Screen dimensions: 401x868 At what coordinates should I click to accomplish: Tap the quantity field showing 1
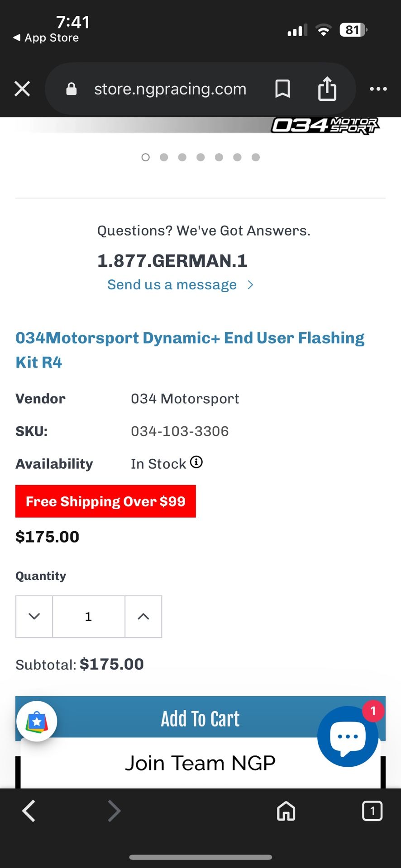pos(88,616)
